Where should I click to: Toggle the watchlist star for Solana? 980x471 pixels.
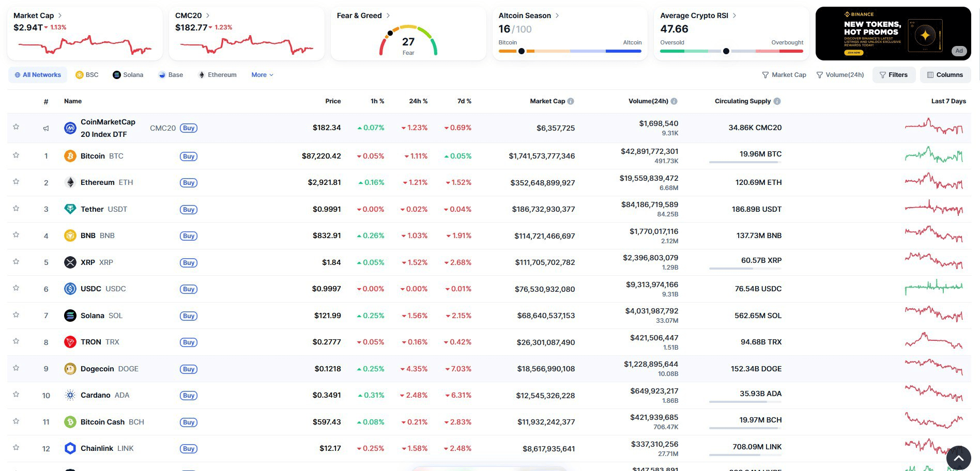coord(16,315)
